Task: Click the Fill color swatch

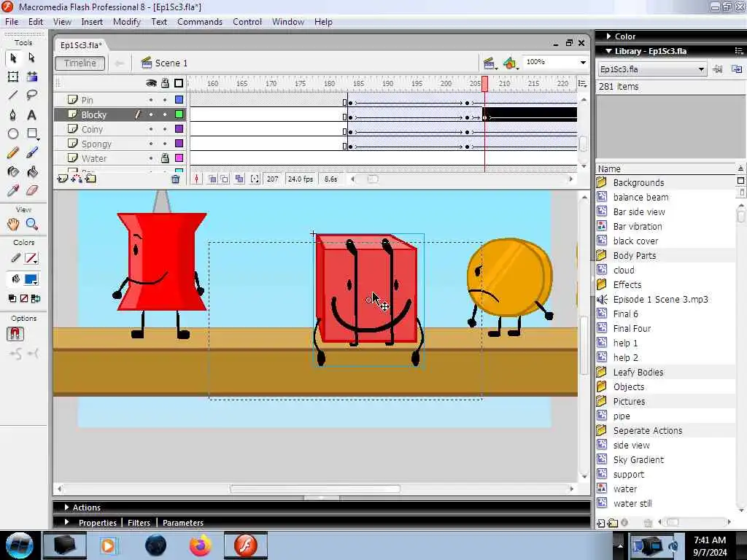Action: pyautogui.click(x=31, y=279)
